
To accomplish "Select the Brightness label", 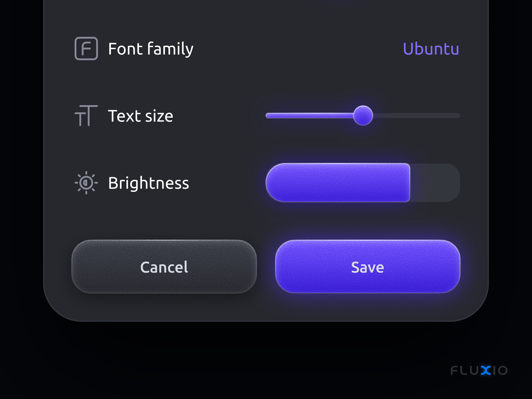I will 149,183.
